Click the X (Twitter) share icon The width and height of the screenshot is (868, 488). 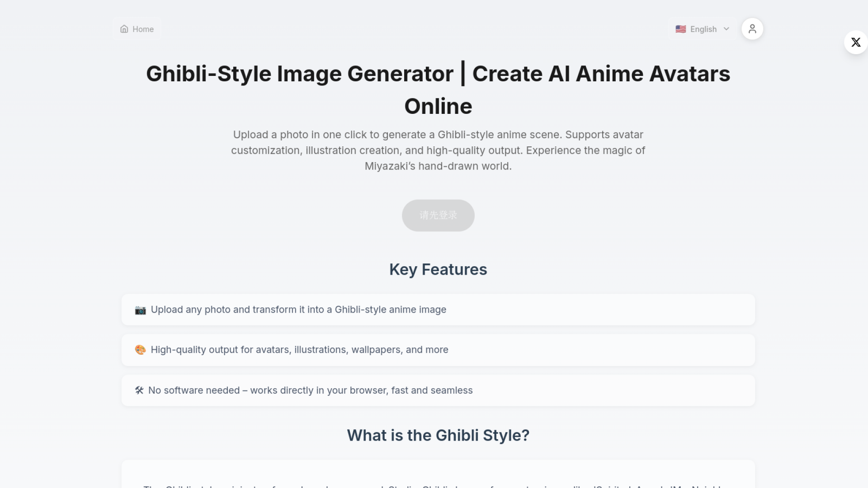[x=855, y=42]
